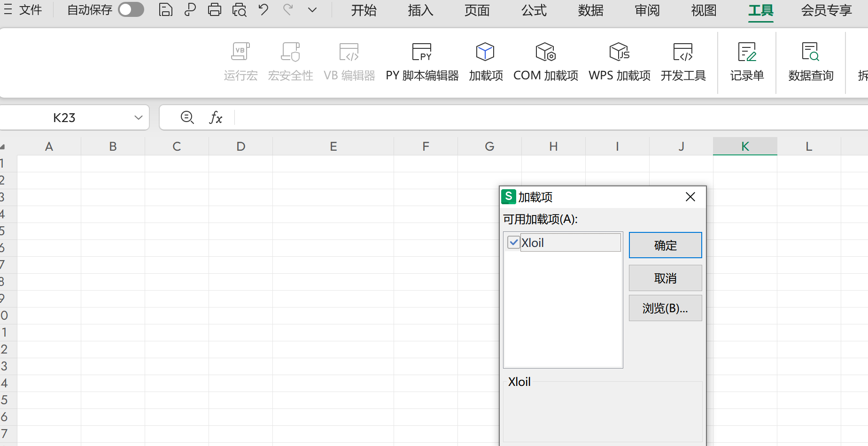Select column K header
The image size is (868, 446).
click(x=744, y=146)
